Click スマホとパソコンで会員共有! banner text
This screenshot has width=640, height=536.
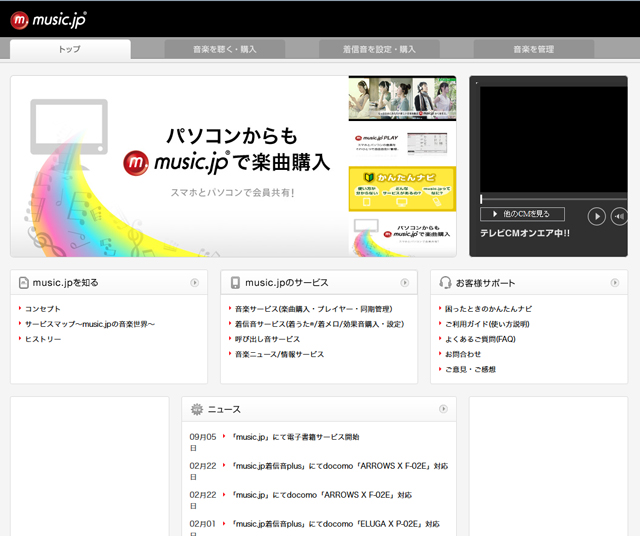232,192
